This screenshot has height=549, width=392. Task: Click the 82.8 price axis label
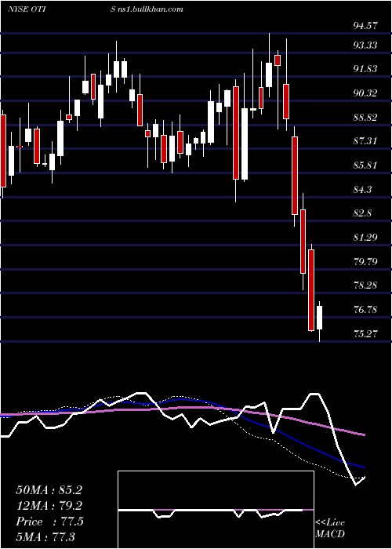[x=363, y=213]
